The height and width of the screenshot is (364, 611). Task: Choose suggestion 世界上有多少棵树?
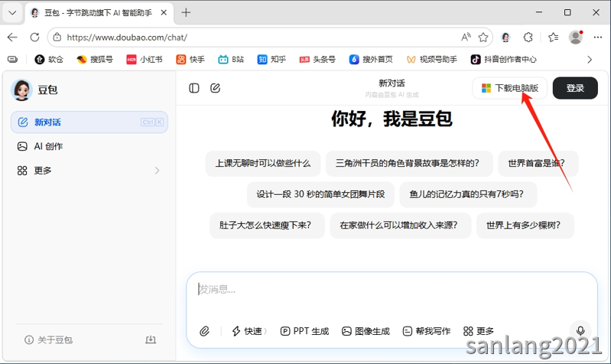tap(525, 226)
